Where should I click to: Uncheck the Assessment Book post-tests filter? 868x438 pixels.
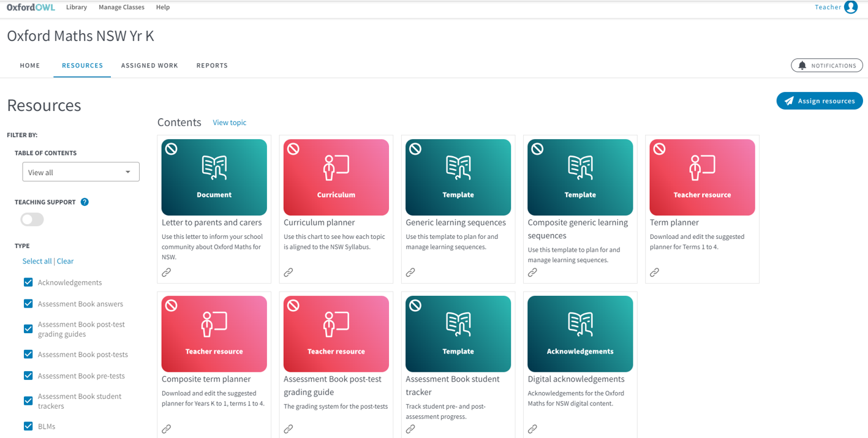(x=28, y=354)
